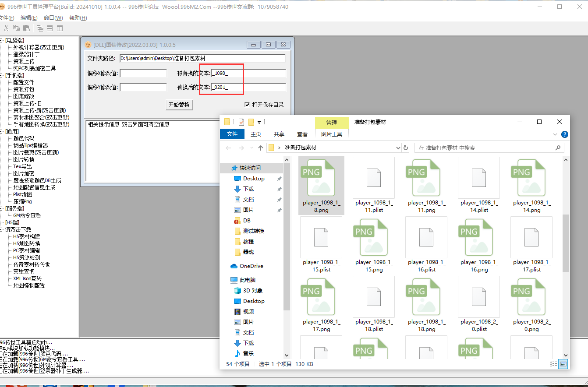
Task: Open OneDrive in the navigation pane
Action: (x=251, y=266)
